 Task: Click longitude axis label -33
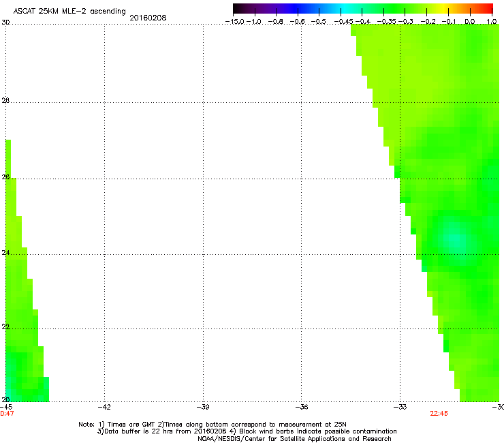pyautogui.click(x=400, y=407)
